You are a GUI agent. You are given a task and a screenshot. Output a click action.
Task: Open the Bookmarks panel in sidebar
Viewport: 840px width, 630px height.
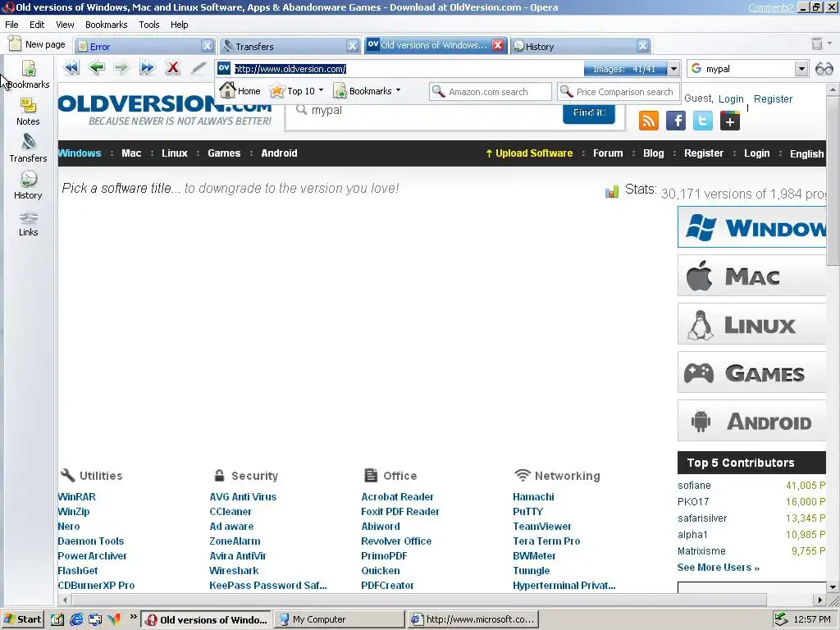[x=29, y=75]
